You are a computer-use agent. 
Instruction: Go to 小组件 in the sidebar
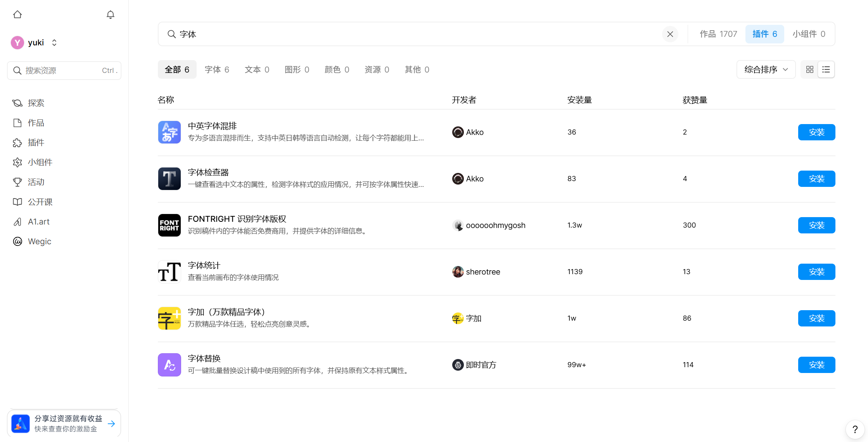click(x=40, y=162)
